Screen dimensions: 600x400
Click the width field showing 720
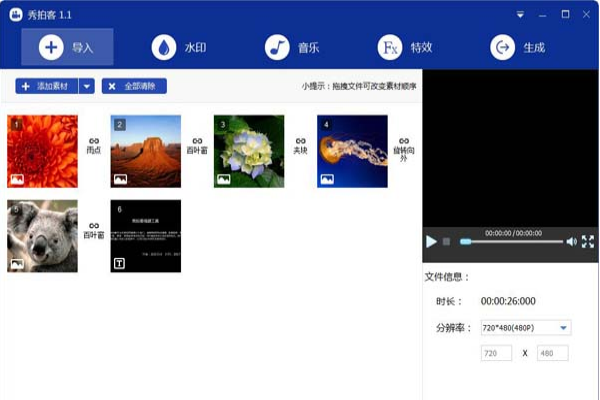(x=496, y=353)
